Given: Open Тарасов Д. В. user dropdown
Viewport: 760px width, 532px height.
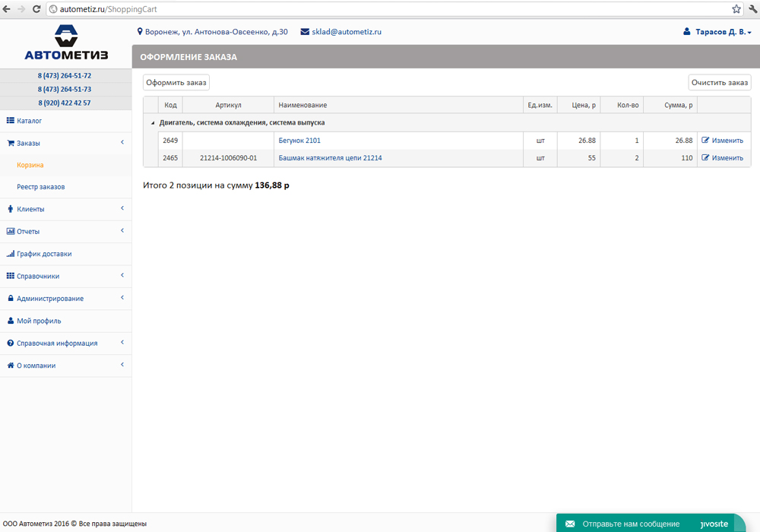Looking at the screenshot, I should pos(718,33).
